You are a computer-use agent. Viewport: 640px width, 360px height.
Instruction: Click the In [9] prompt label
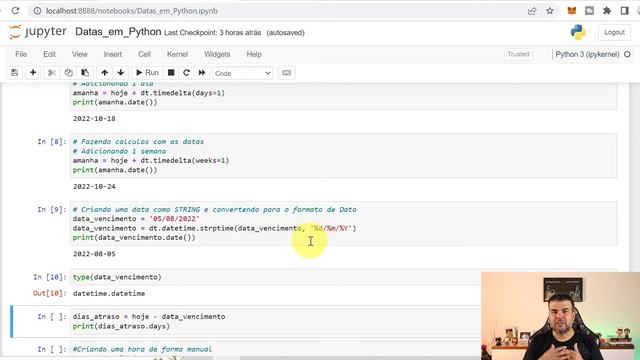[x=51, y=209]
